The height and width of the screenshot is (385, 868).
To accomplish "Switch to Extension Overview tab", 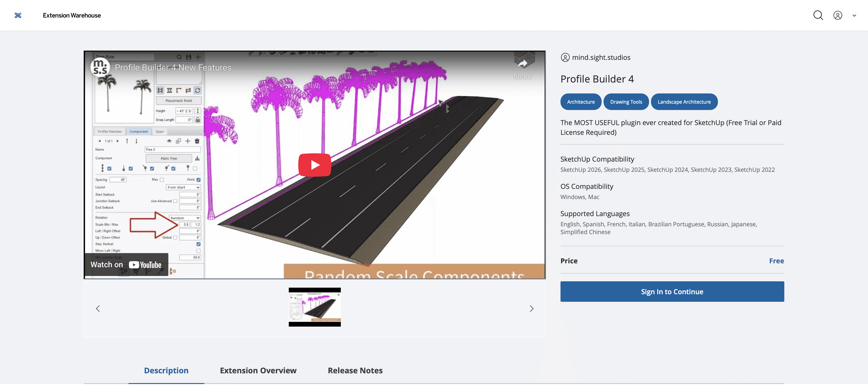I will [258, 370].
